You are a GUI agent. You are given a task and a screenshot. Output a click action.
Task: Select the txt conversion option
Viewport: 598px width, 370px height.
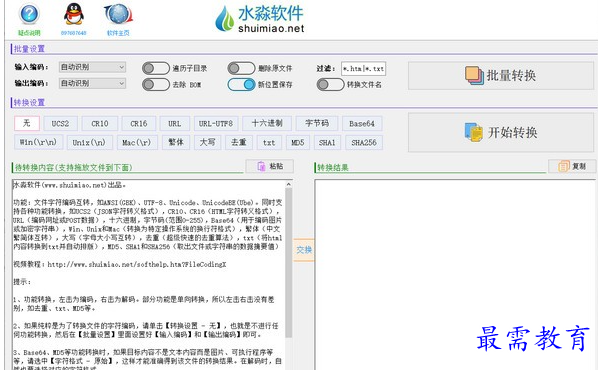coord(269,142)
